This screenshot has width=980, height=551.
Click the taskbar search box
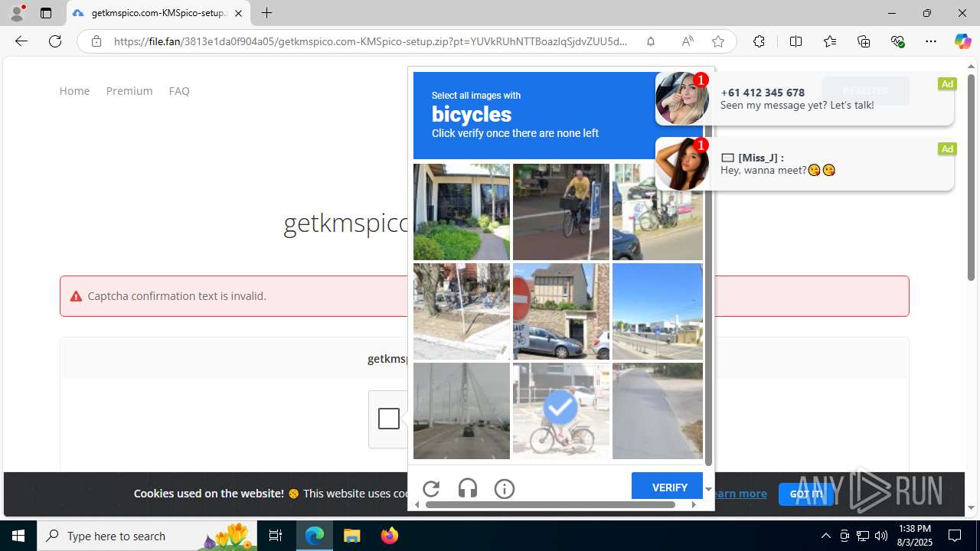click(148, 536)
